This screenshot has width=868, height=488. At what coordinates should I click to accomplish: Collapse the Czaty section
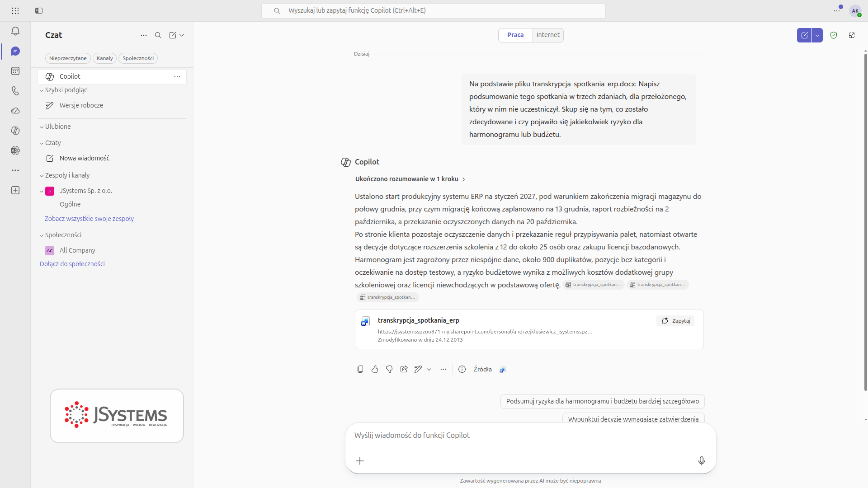click(x=42, y=143)
